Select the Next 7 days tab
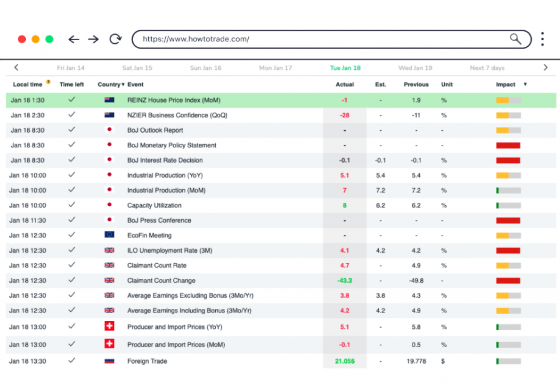This screenshot has width=560, height=392. click(x=487, y=68)
